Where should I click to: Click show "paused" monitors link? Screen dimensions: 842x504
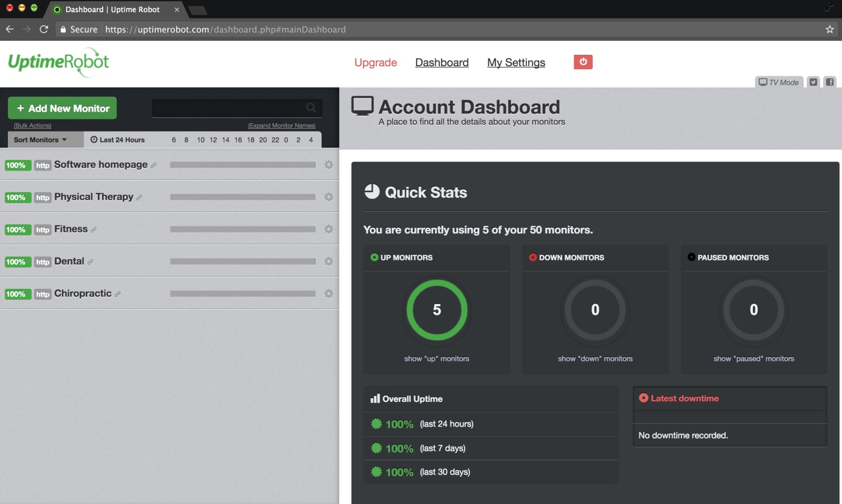754,359
